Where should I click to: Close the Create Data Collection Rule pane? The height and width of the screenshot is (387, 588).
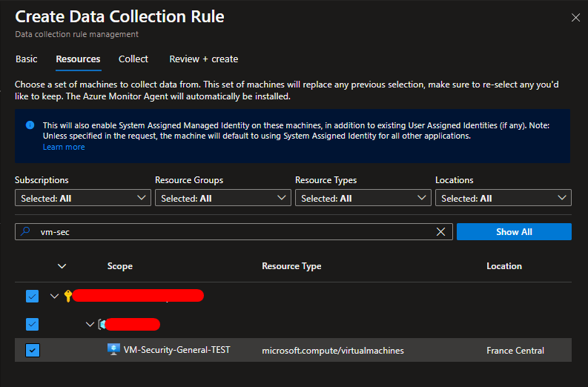pos(575,17)
